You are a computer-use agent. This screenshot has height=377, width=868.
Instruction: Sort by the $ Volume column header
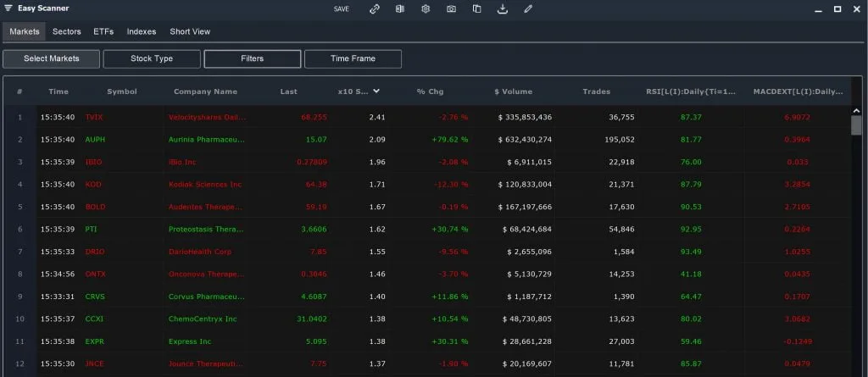(x=513, y=91)
